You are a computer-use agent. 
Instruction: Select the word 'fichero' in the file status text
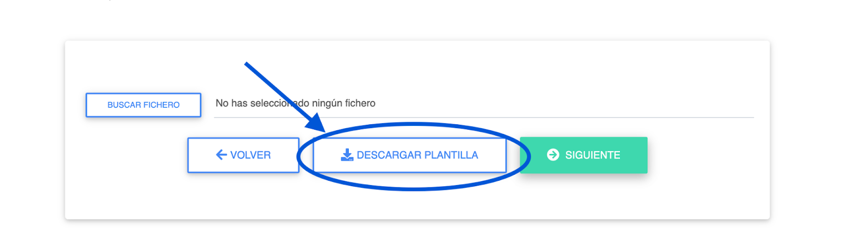360,103
